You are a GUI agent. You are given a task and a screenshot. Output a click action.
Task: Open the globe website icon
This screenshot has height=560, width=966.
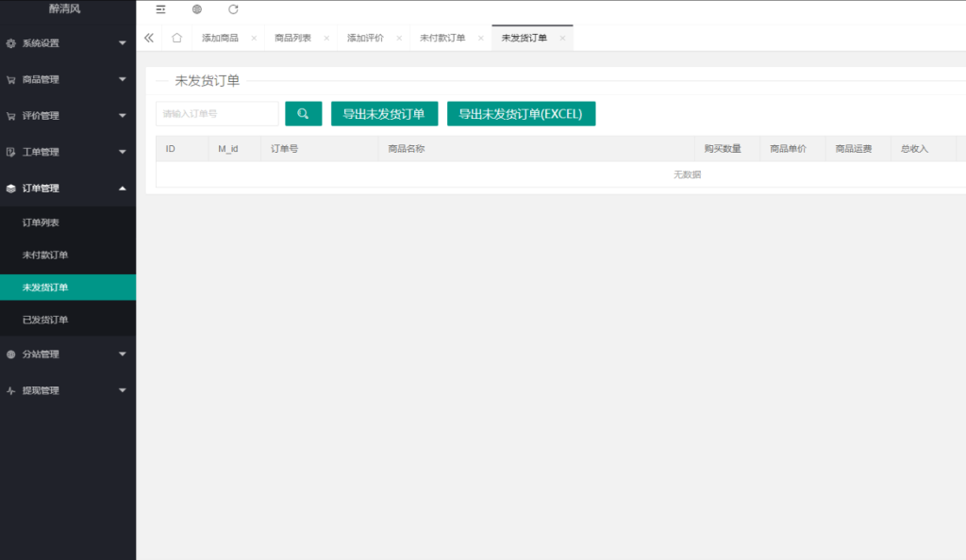197,9
